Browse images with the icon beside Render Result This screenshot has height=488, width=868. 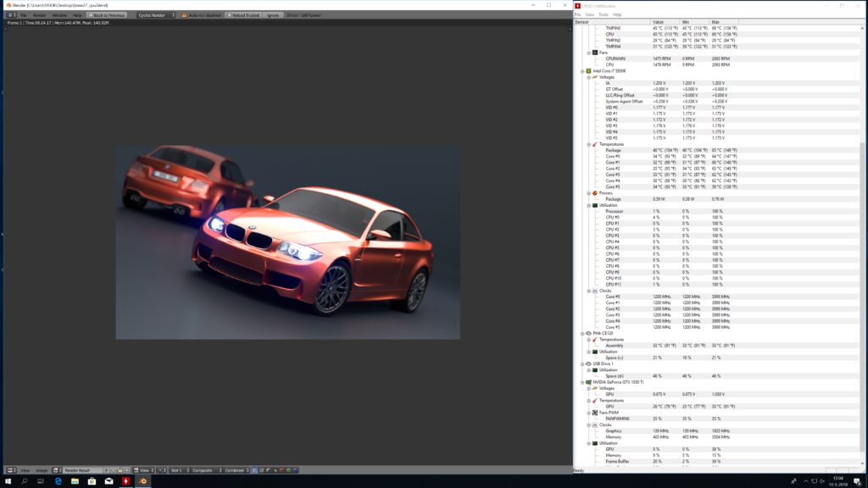coord(57,470)
